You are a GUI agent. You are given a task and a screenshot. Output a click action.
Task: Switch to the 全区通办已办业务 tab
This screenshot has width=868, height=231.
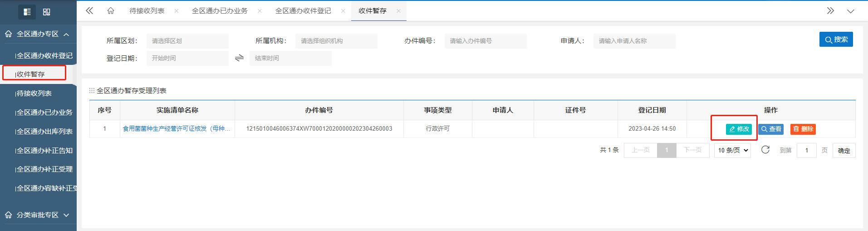click(x=220, y=11)
